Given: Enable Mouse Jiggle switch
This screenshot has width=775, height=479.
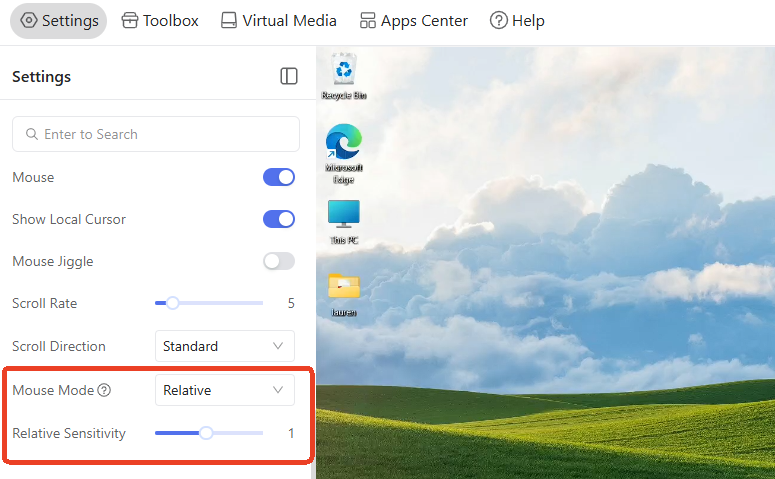Looking at the screenshot, I should point(279,261).
